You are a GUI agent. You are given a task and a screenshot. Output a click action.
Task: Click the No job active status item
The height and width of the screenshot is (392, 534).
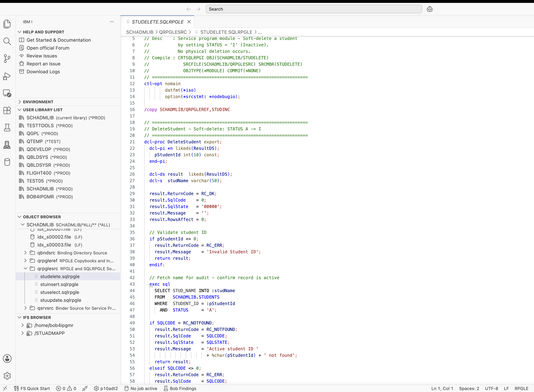pos(141,388)
